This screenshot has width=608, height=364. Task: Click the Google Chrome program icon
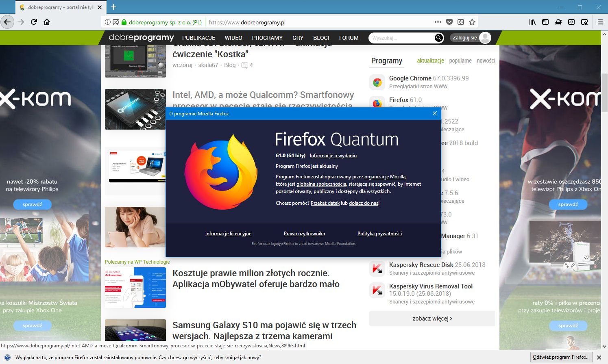click(377, 82)
